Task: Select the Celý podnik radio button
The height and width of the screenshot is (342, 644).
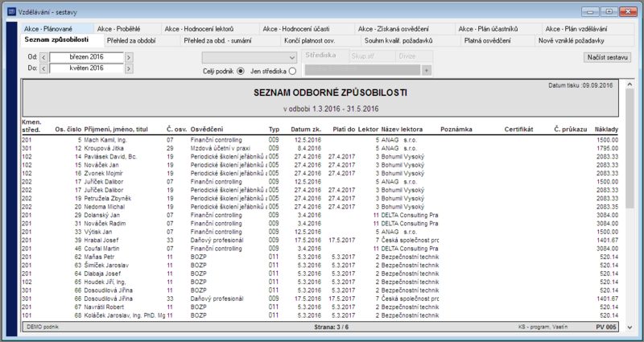Action: coord(241,72)
